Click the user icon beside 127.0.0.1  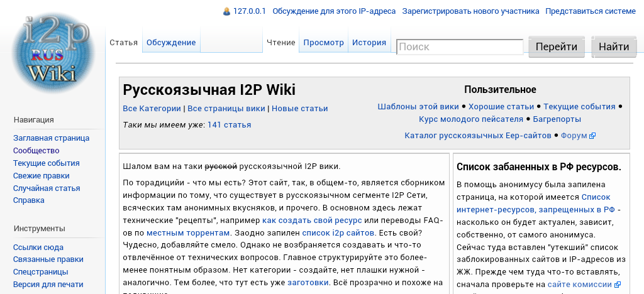click(x=226, y=11)
